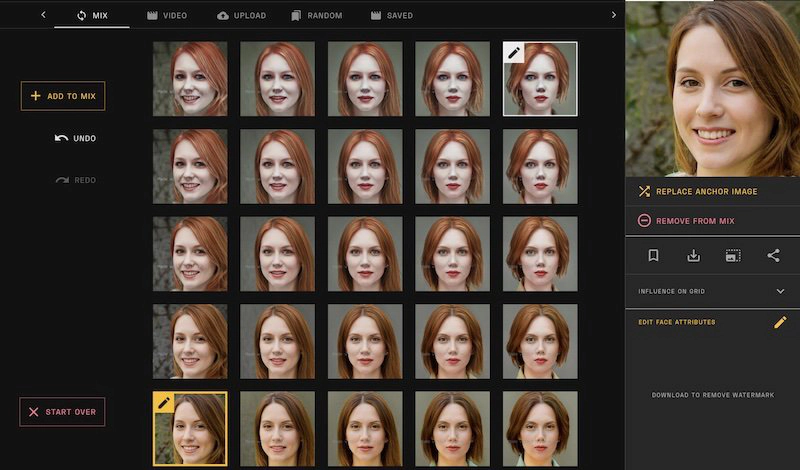Click pencil icon on bottom-left highlighted thumbnail
The image size is (800, 470).
(x=164, y=403)
